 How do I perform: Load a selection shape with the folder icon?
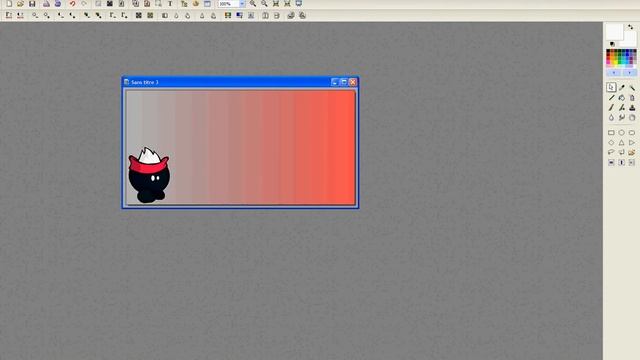coord(632,152)
